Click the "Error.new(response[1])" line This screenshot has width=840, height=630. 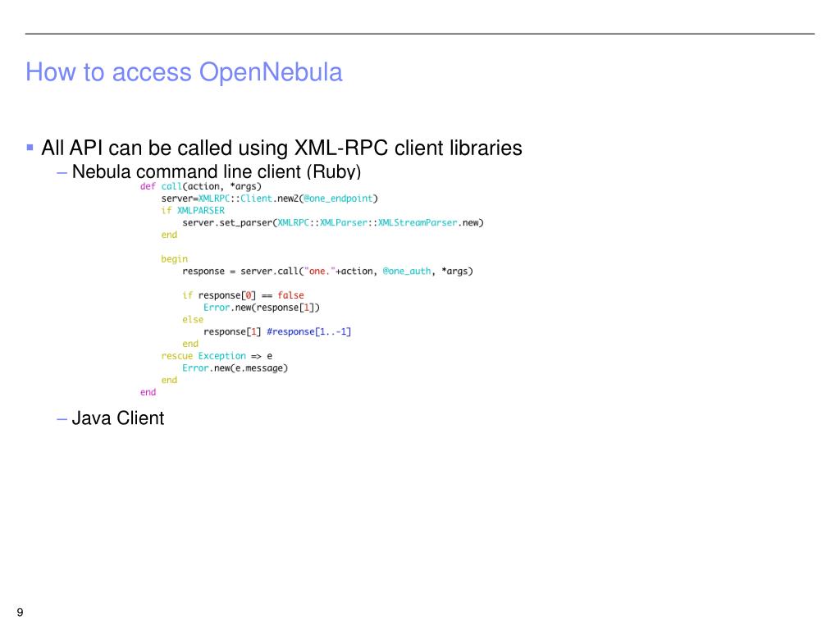(262, 308)
